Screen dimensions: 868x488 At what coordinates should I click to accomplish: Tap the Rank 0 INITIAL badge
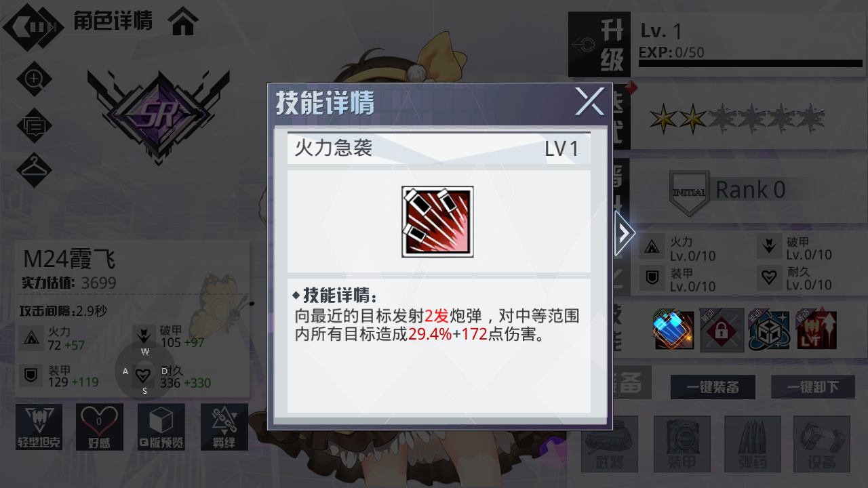pos(689,193)
